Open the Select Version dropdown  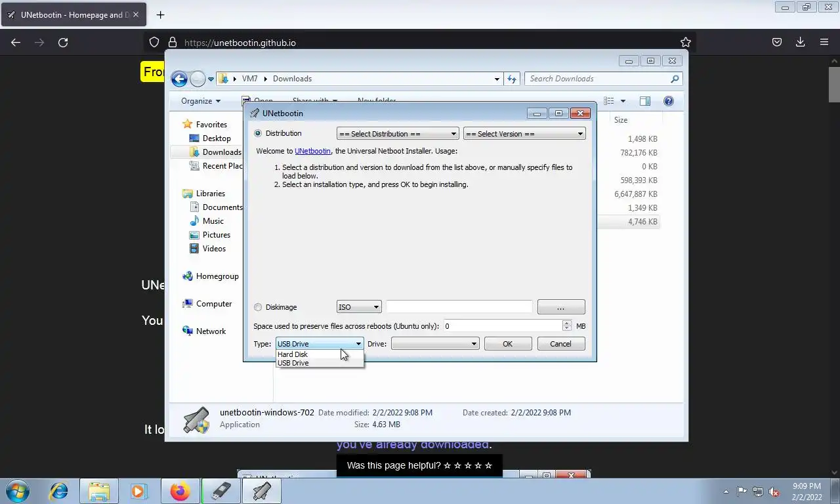point(524,134)
